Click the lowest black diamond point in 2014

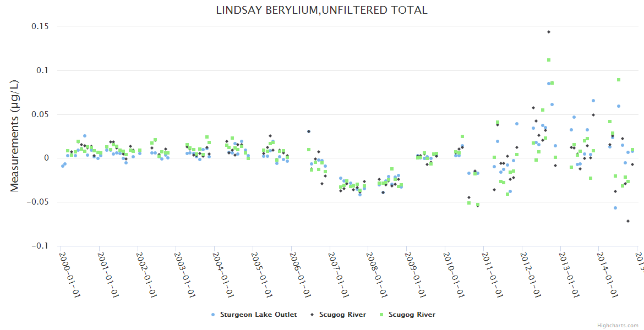click(627, 221)
